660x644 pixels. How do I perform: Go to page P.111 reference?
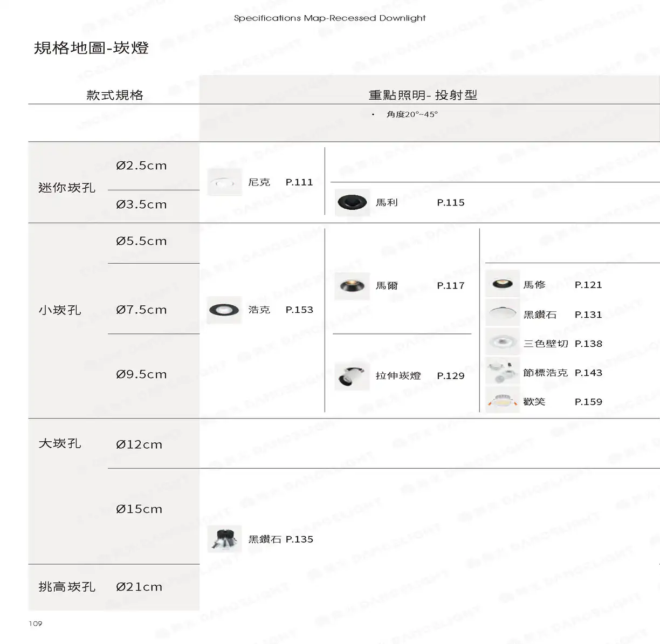299,182
